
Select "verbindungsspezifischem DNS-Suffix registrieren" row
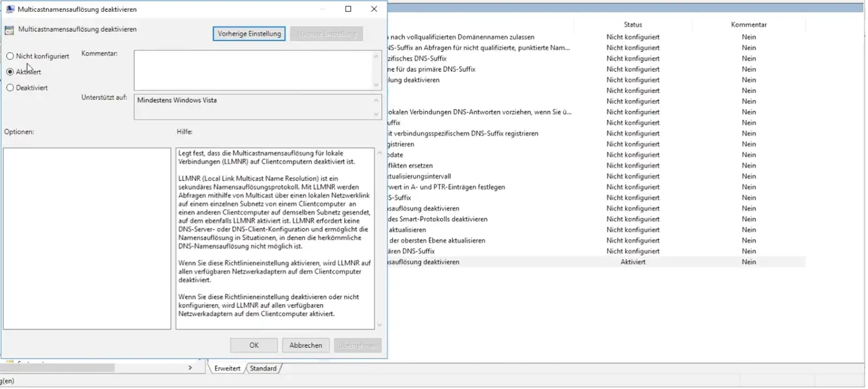tap(596, 134)
